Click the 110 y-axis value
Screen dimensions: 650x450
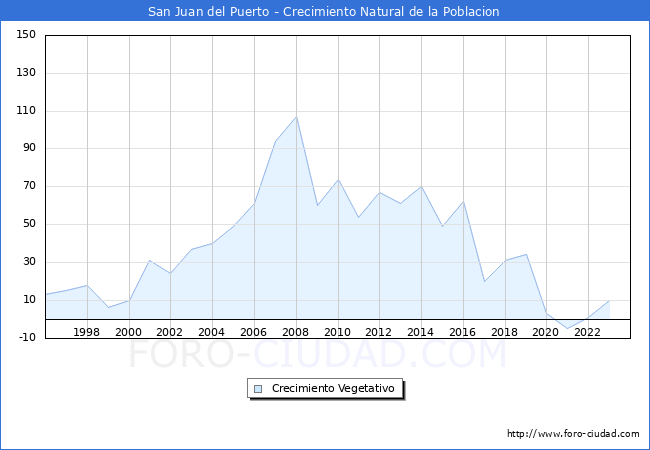pos(26,111)
